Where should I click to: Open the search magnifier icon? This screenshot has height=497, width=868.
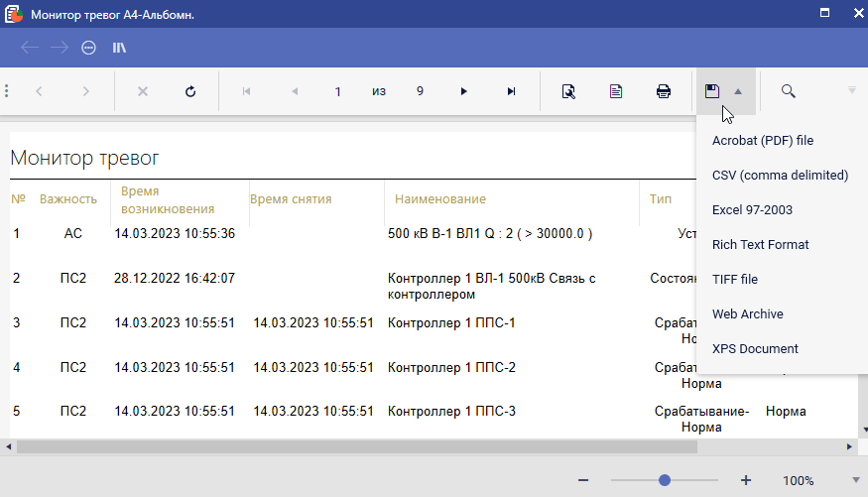point(789,91)
